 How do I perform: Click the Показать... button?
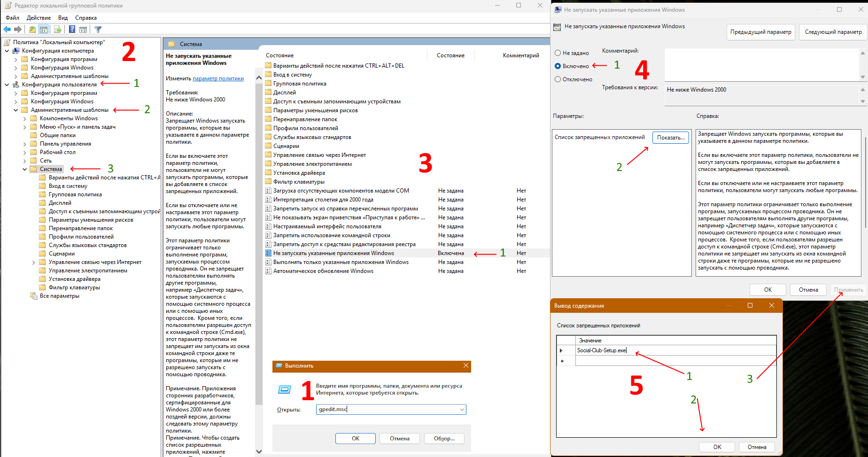tap(671, 138)
